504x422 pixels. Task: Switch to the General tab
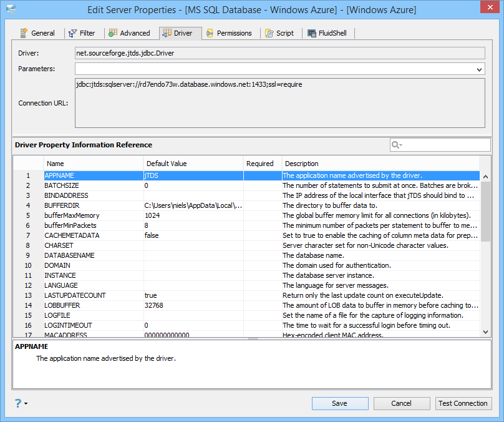(x=38, y=33)
